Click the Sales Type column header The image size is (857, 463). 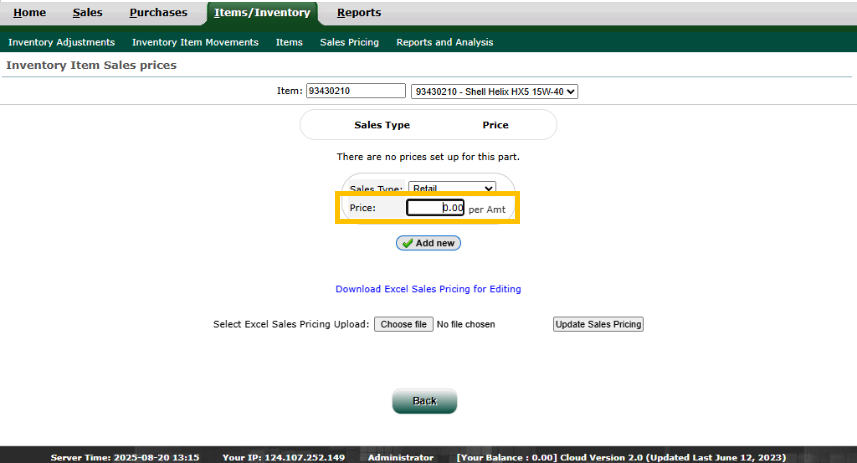[x=382, y=125]
